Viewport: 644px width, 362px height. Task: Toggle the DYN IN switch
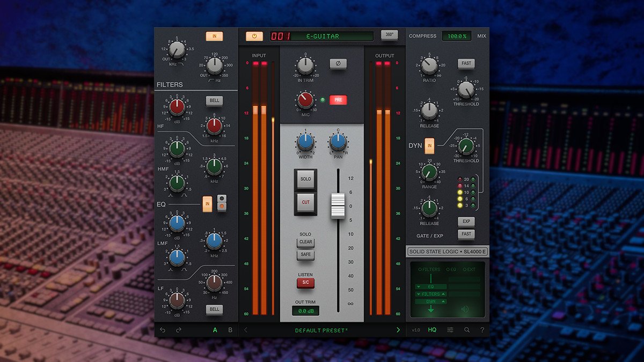tap(429, 145)
